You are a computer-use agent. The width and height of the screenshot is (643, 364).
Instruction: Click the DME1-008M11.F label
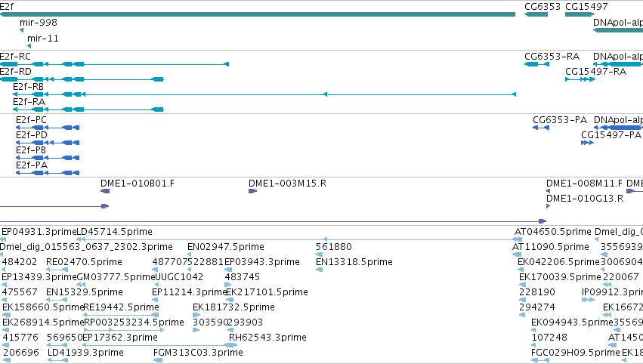click(x=584, y=184)
